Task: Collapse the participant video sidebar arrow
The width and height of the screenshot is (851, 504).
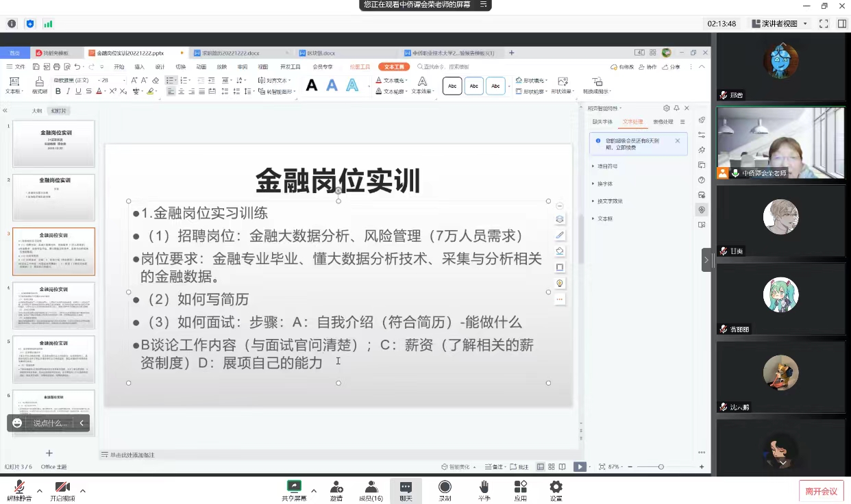Action: coord(706,260)
